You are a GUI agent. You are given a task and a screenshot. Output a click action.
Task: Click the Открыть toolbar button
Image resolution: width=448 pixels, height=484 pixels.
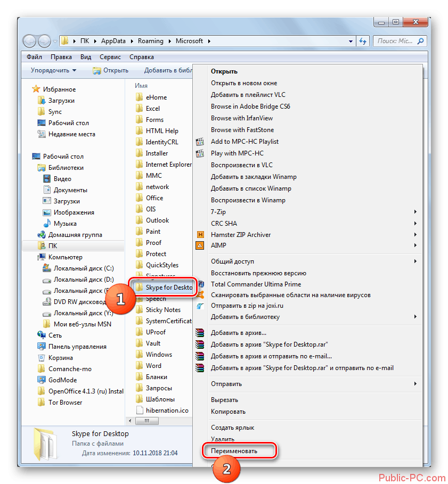(x=110, y=70)
